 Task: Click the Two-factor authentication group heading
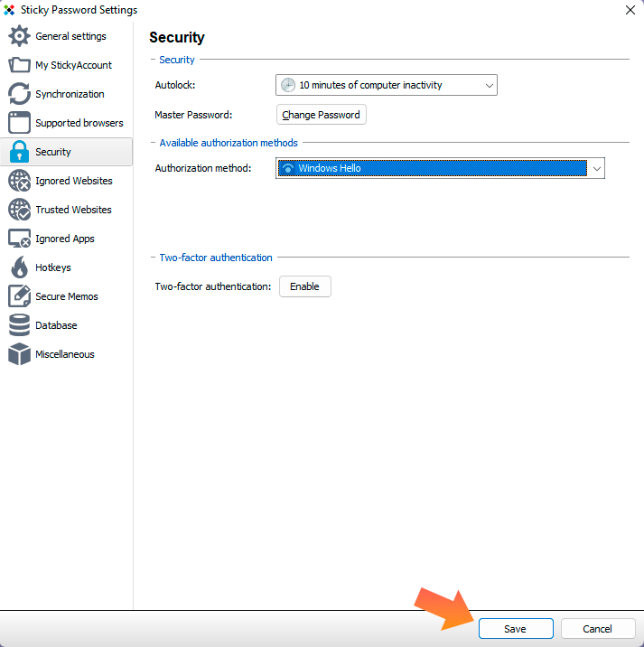[x=216, y=258]
